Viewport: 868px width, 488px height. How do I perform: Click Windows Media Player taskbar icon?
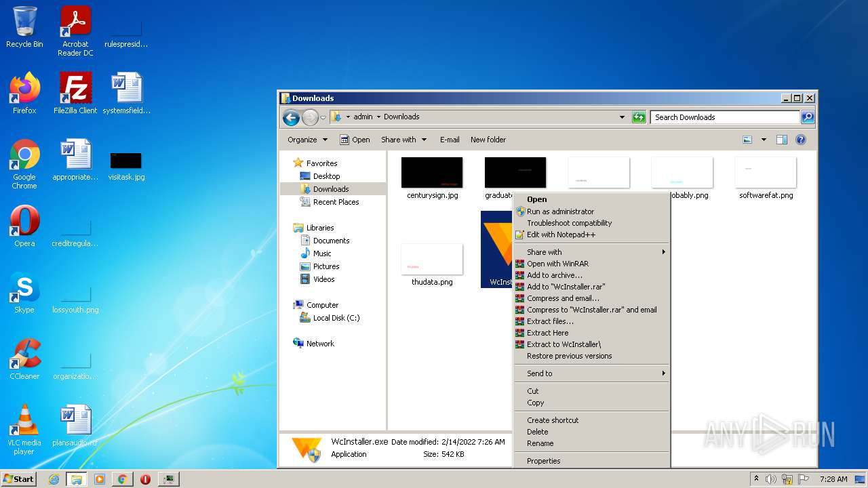(99, 479)
